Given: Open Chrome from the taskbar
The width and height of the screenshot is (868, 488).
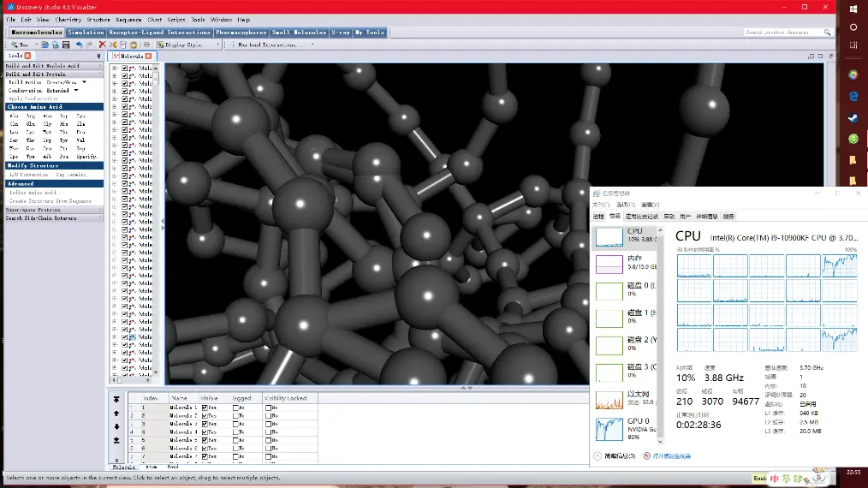Looking at the screenshot, I should 853,74.
